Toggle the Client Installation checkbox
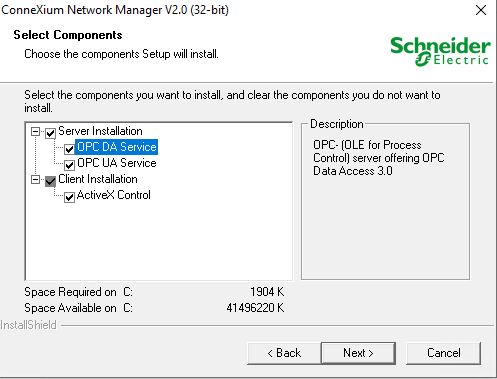 click(50, 181)
